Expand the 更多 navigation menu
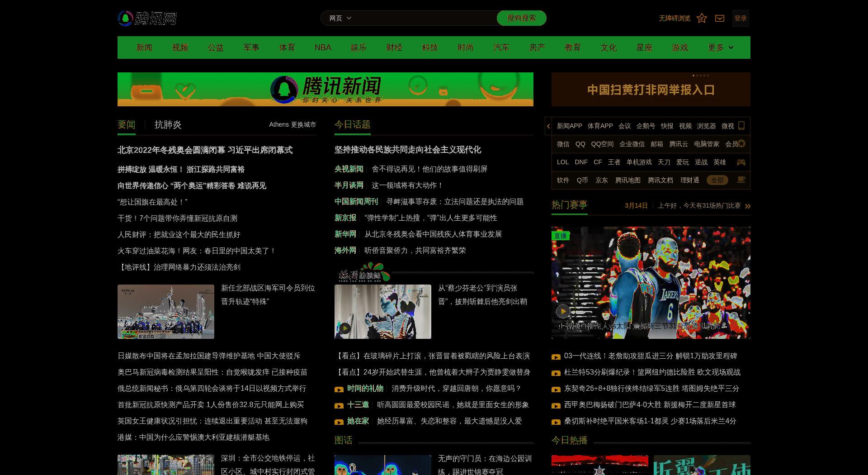Image resolution: width=868 pixels, height=475 pixels. (x=721, y=47)
